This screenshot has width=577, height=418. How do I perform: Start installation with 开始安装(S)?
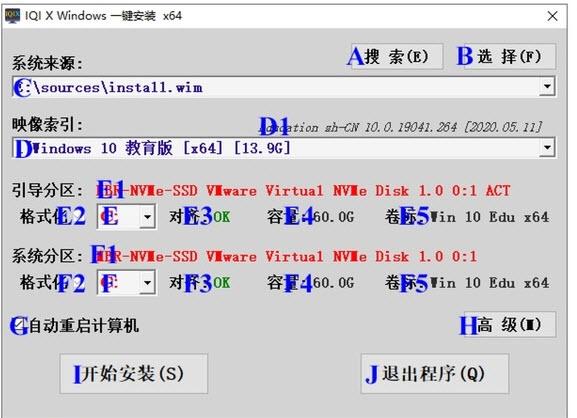134,373
